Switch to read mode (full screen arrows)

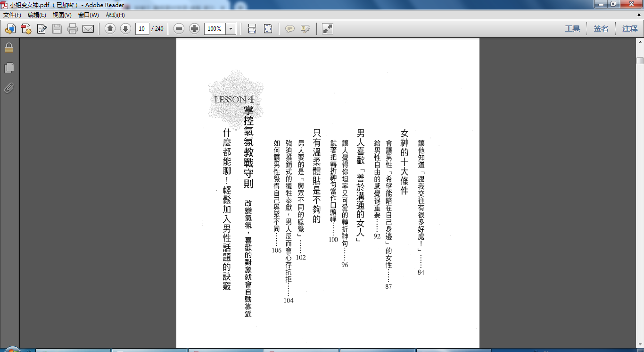[x=327, y=29]
